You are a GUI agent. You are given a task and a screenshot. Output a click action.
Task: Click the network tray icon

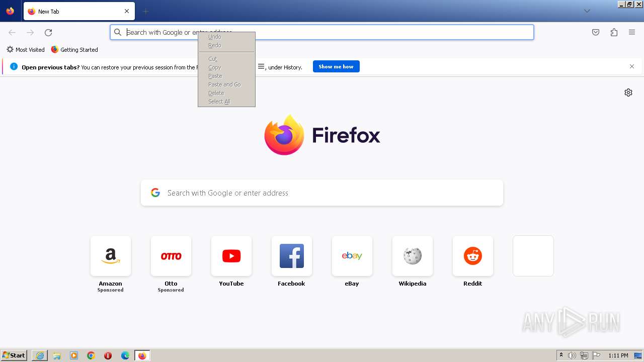point(584,355)
